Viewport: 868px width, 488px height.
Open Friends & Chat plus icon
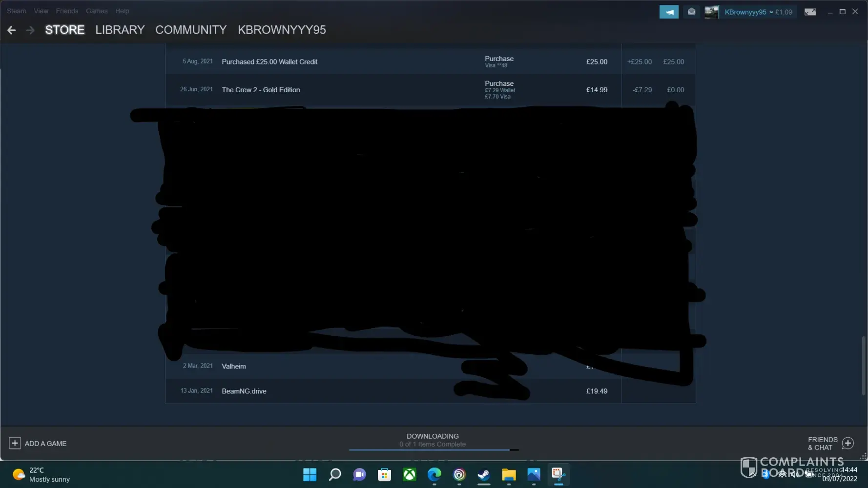[x=848, y=443]
